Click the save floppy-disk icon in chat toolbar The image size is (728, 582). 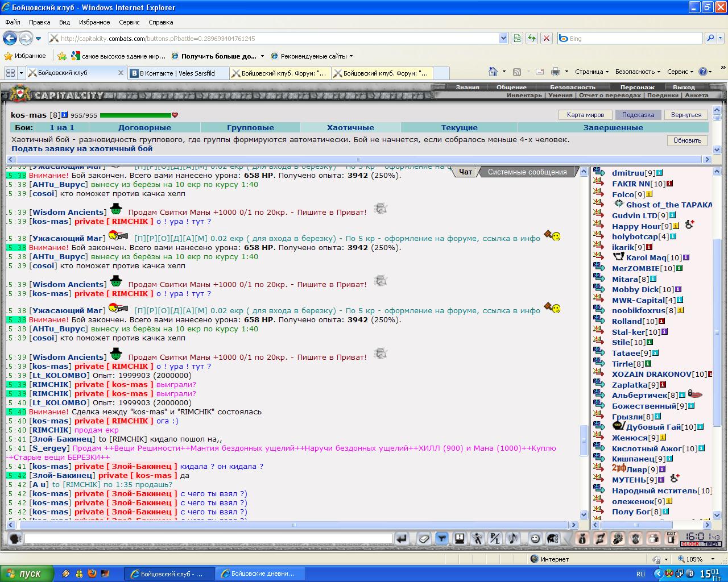click(x=460, y=538)
